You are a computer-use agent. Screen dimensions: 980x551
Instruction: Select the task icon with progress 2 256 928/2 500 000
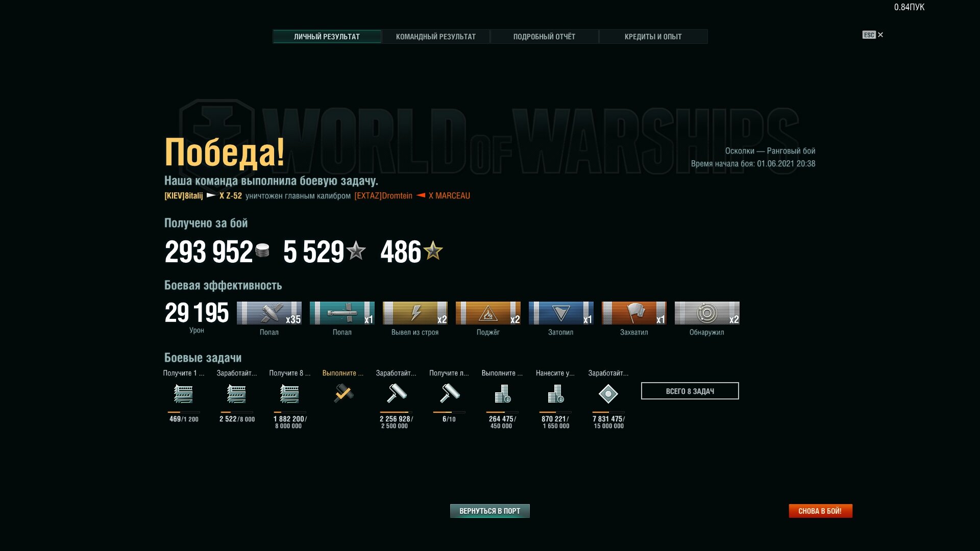[x=397, y=393]
